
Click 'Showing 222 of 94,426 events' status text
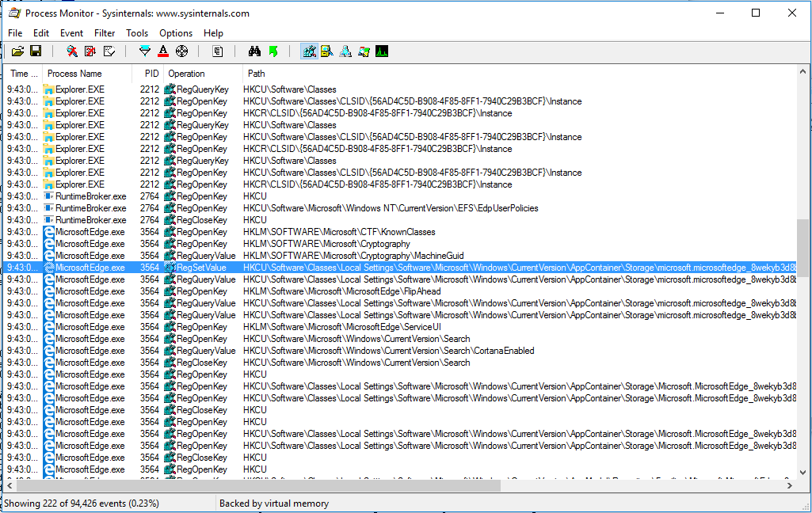pos(82,503)
